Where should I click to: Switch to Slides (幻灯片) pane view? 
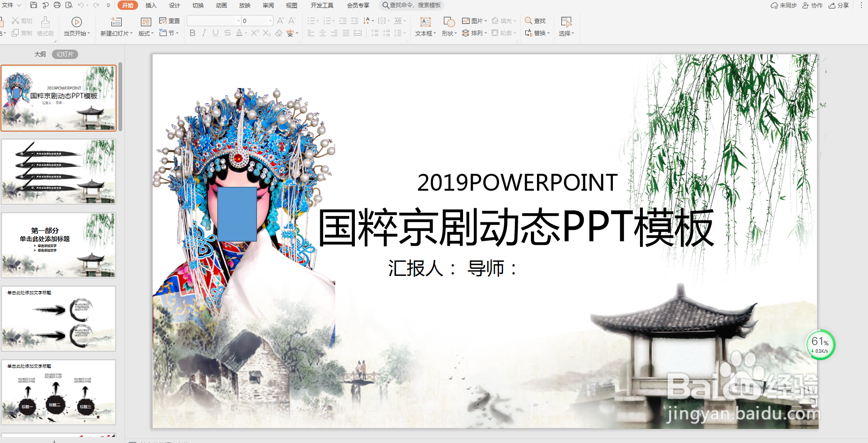65,54
